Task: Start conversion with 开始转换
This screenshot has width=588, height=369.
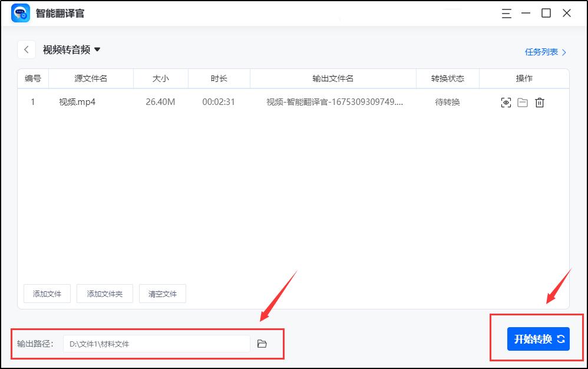Action: (x=537, y=338)
